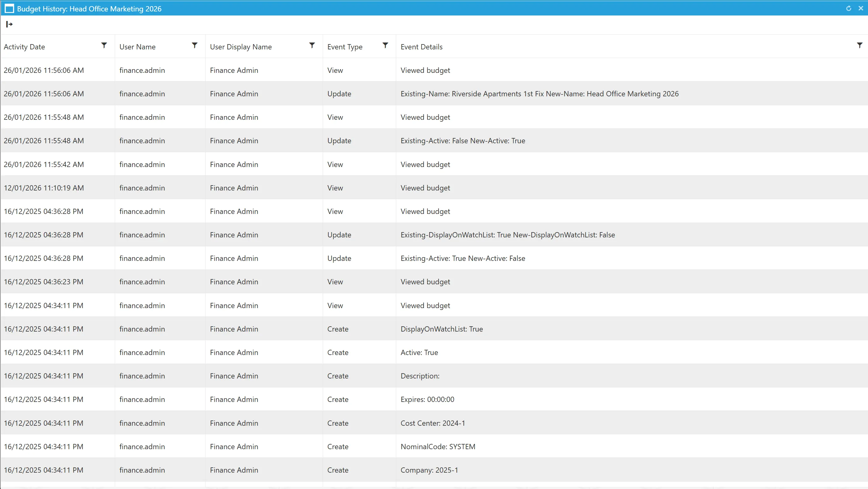The width and height of the screenshot is (868, 489).
Task: Click 'Create' in the Cost Center row
Action: point(338,423)
